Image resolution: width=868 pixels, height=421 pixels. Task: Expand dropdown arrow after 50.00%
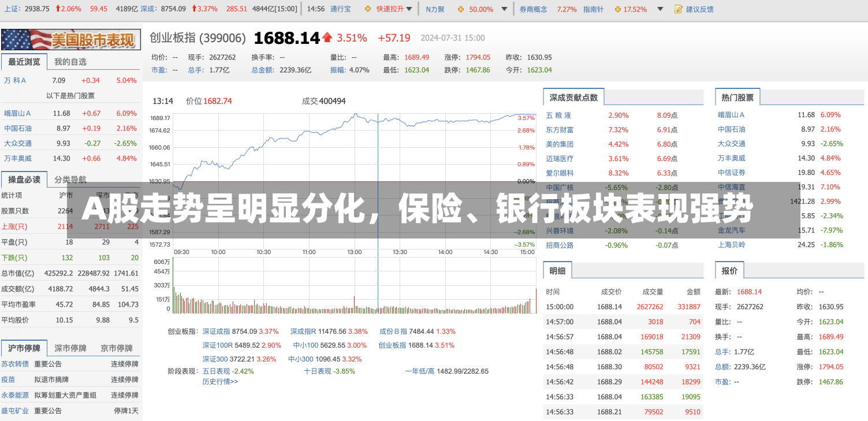pos(504,9)
